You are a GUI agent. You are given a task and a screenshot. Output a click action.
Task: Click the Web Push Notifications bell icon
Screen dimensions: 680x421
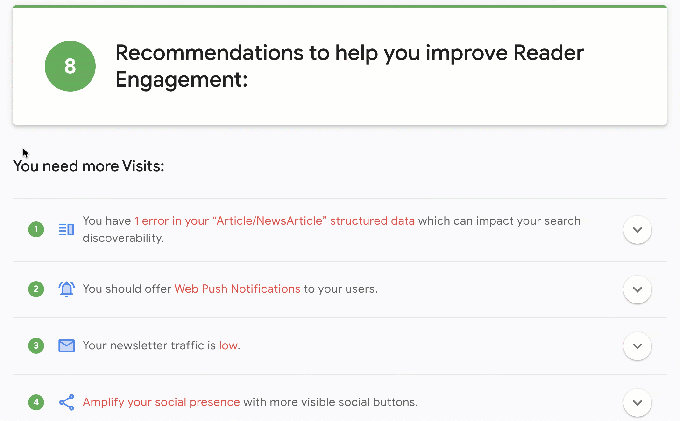click(66, 289)
